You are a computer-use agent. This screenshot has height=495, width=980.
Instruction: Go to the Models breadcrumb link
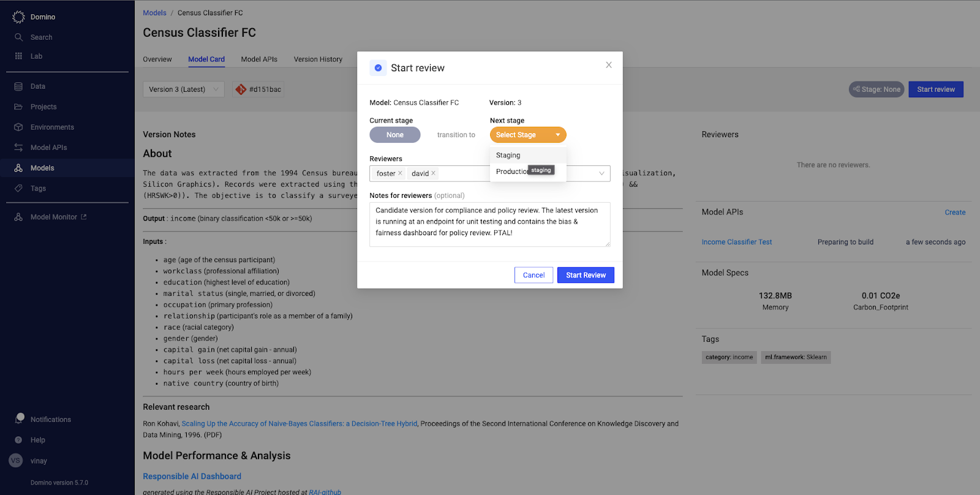pos(154,13)
